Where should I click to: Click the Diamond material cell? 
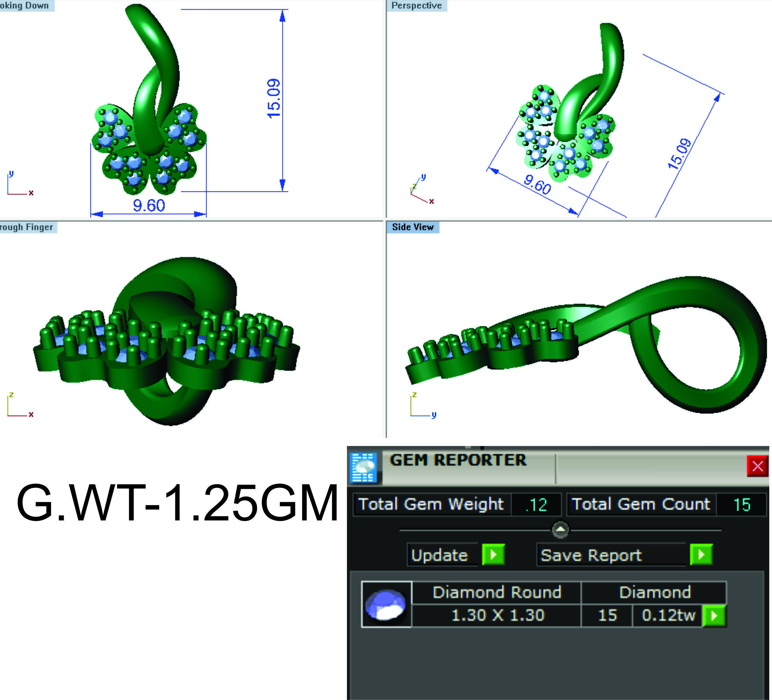[x=654, y=592]
